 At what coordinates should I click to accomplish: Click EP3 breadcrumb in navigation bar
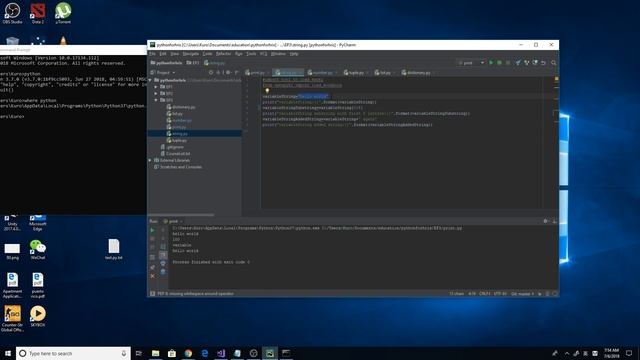point(193,63)
